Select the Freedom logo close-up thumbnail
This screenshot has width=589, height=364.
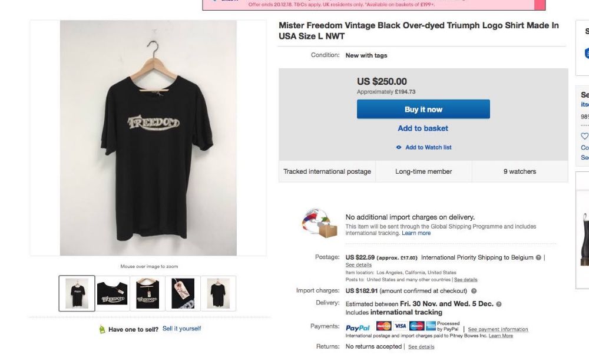(112, 293)
